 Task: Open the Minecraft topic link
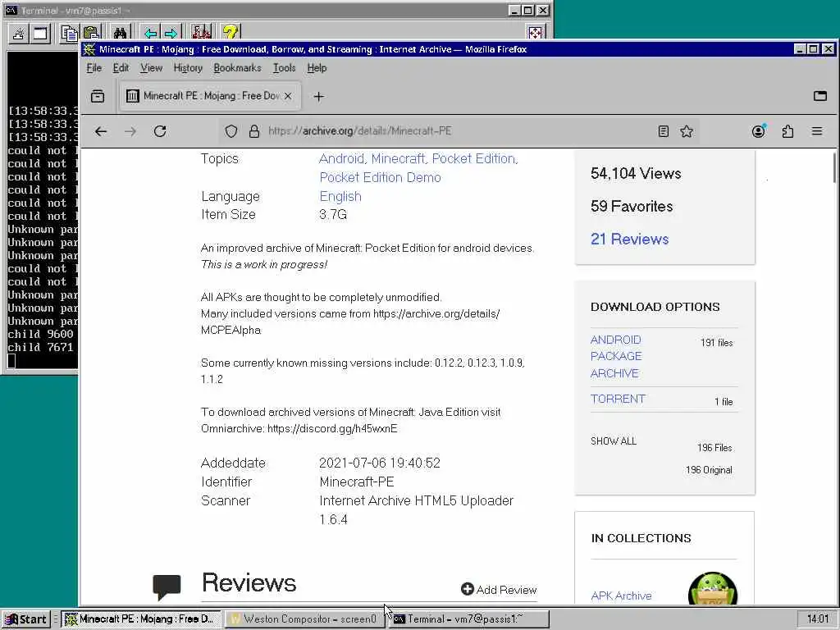click(x=399, y=158)
